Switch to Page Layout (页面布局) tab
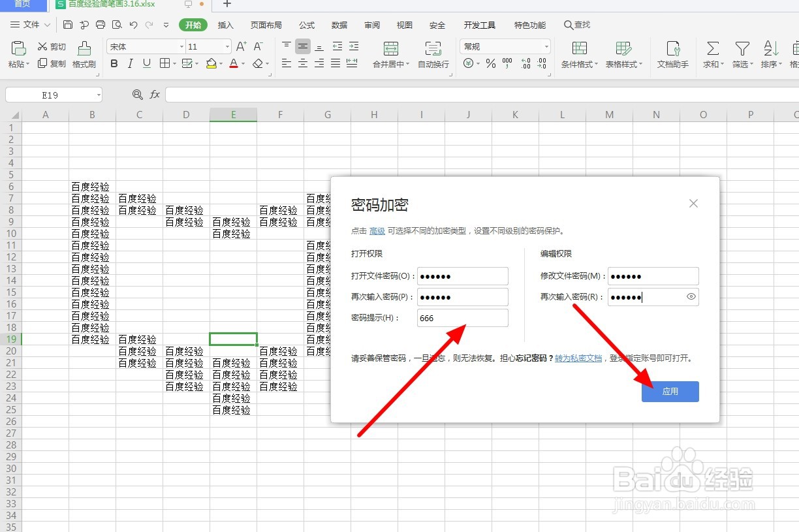799x532 pixels. [x=266, y=25]
